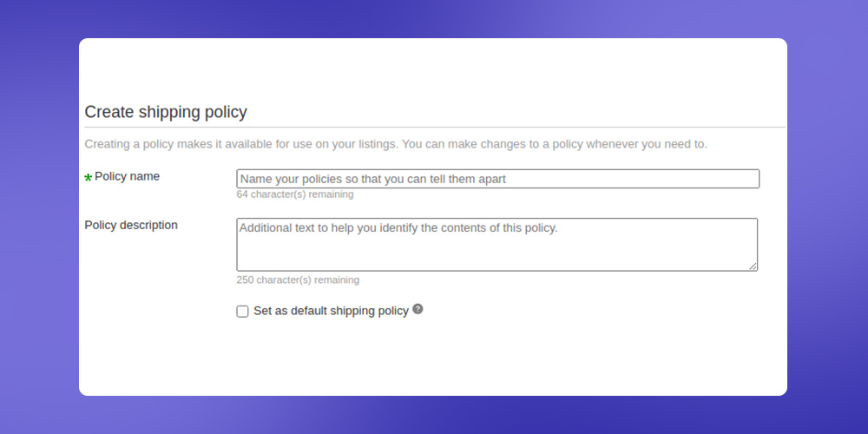The height and width of the screenshot is (434, 868).
Task: Click the empty white area below the checkbox
Action: tap(431, 357)
